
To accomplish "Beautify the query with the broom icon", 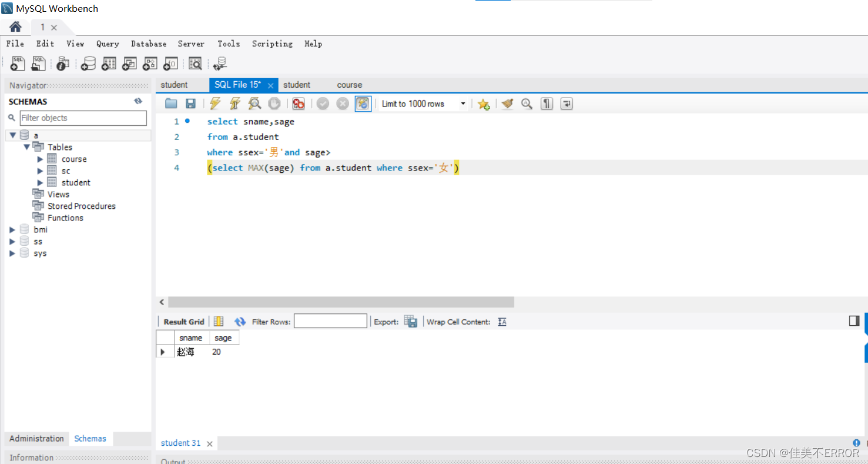I will 508,104.
